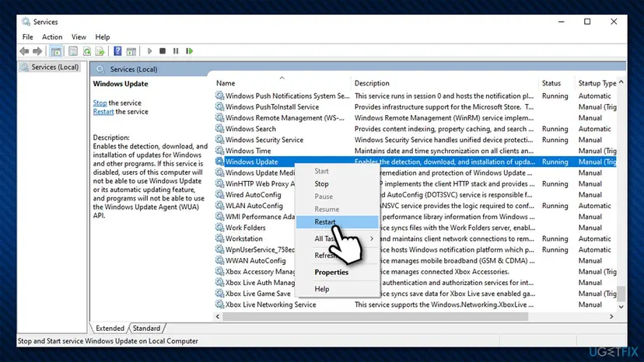Toggle Show/Hide Console Tree toolbar icon
Viewport: 644px width, 362px height.
pos(56,51)
